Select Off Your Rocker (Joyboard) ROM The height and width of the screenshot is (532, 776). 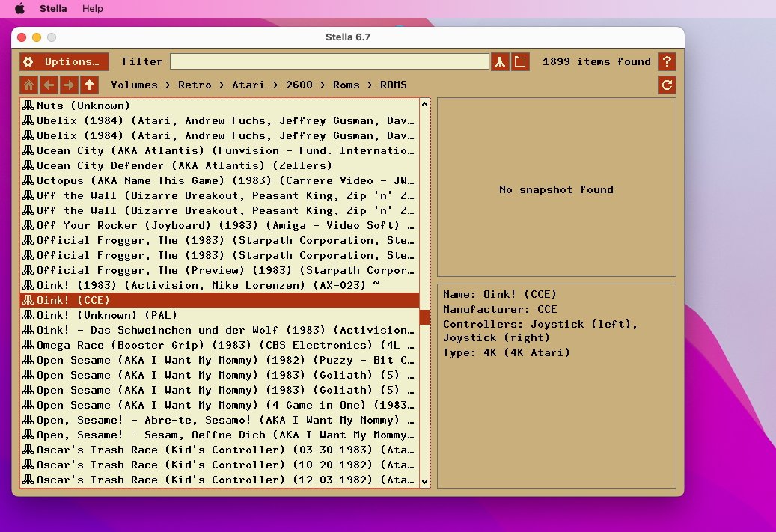pos(219,226)
